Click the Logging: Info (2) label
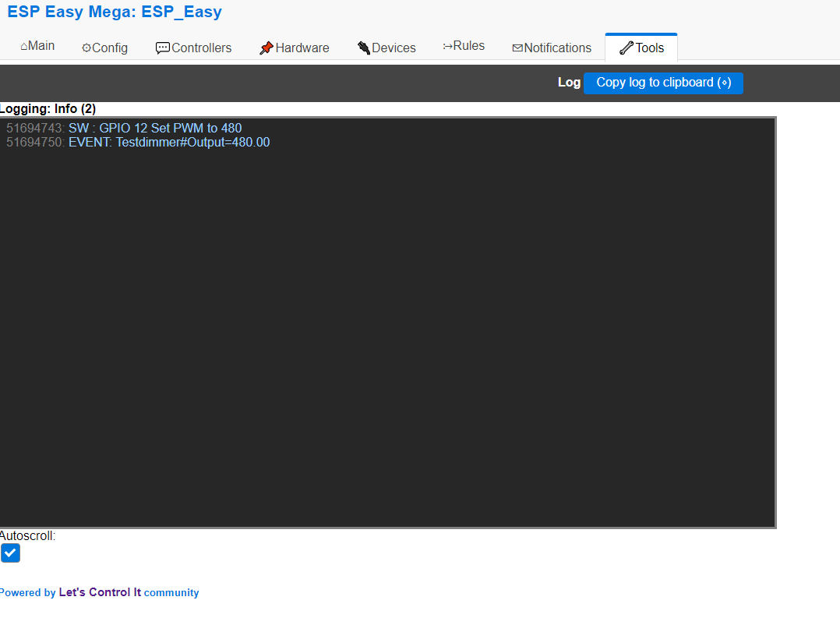The image size is (840, 625). point(48,108)
